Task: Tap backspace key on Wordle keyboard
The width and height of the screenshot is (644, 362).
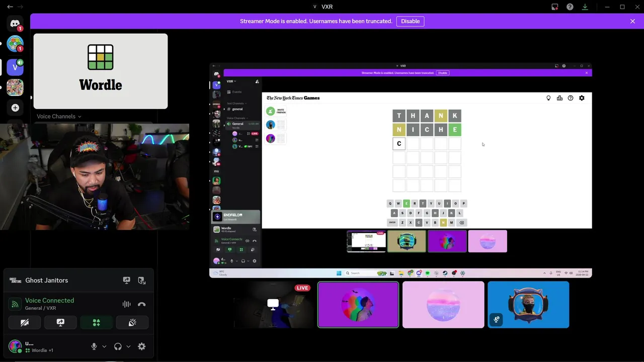Action: pos(461,222)
